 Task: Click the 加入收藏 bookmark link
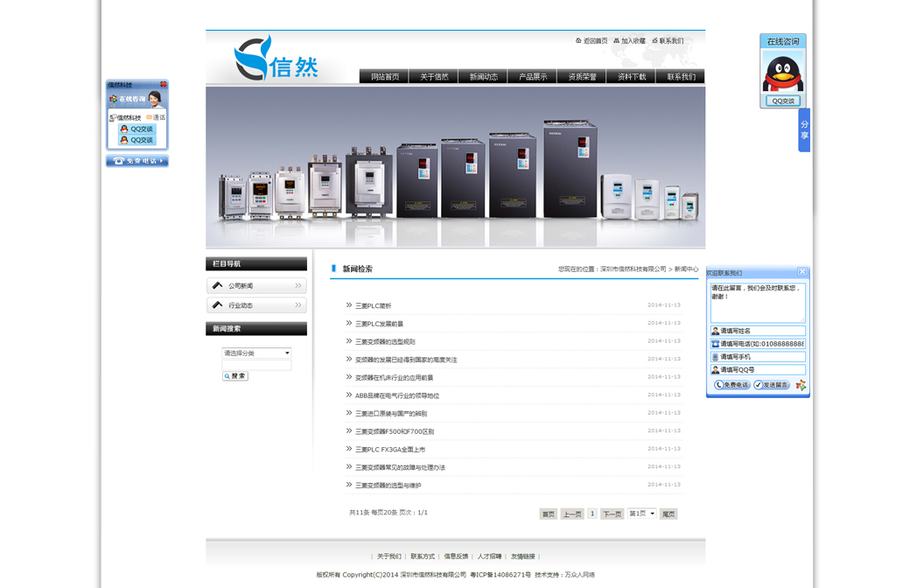(629, 41)
